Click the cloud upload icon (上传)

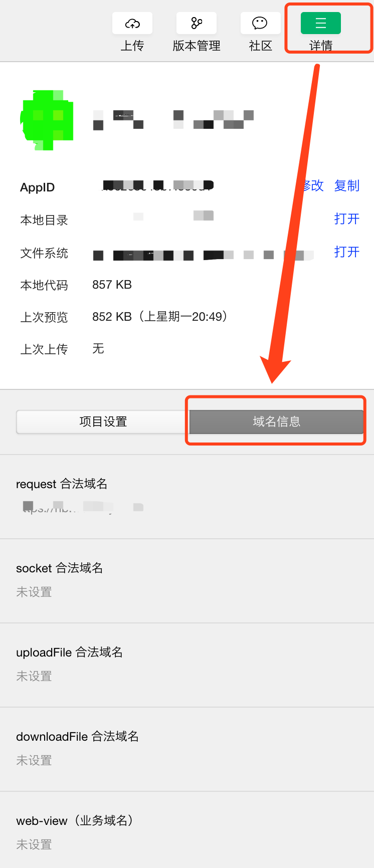(132, 24)
